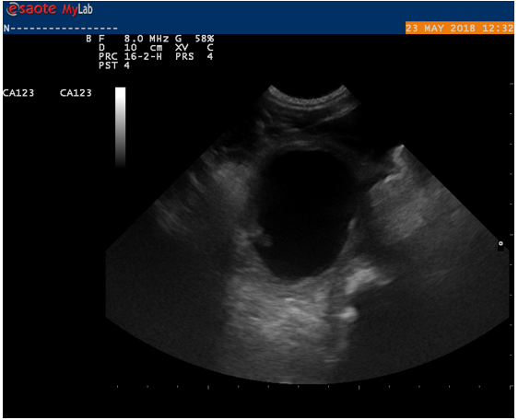Select the date and time stamp
The image size is (518, 420).
point(460,28)
